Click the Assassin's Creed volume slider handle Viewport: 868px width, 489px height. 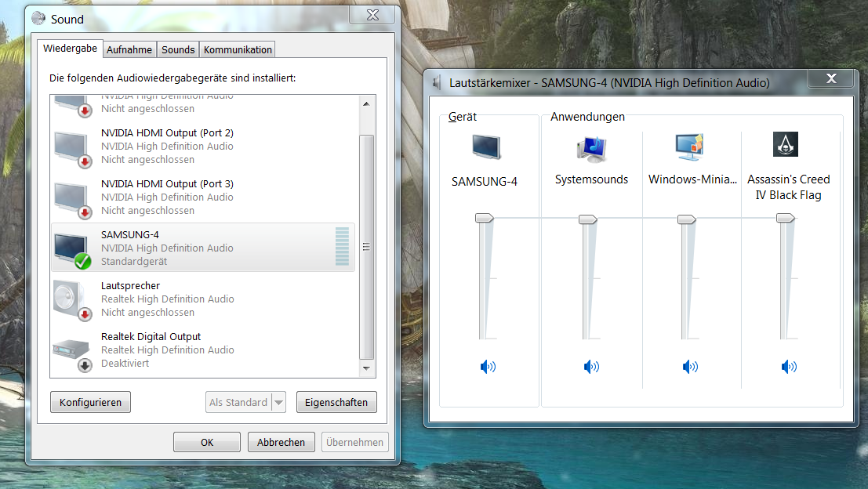786,218
